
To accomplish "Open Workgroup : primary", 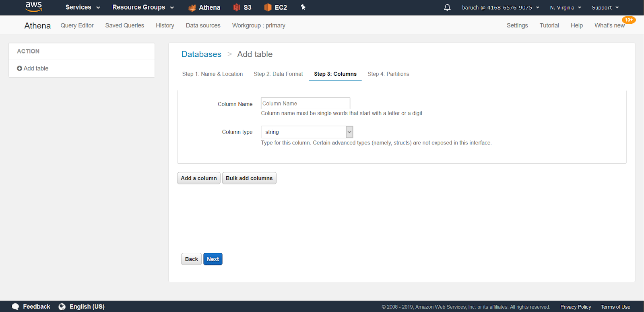I will pyautogui.click(x=259, y=25).
